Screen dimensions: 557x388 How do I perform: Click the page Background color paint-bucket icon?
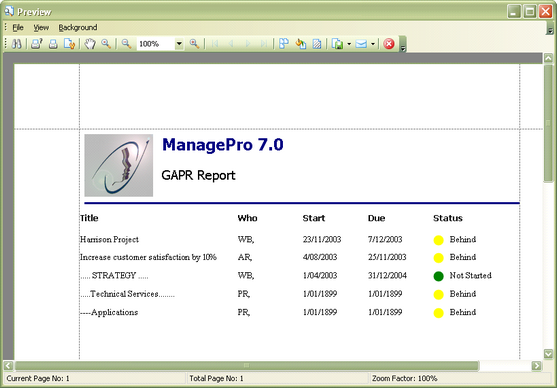tap(301, 44)
